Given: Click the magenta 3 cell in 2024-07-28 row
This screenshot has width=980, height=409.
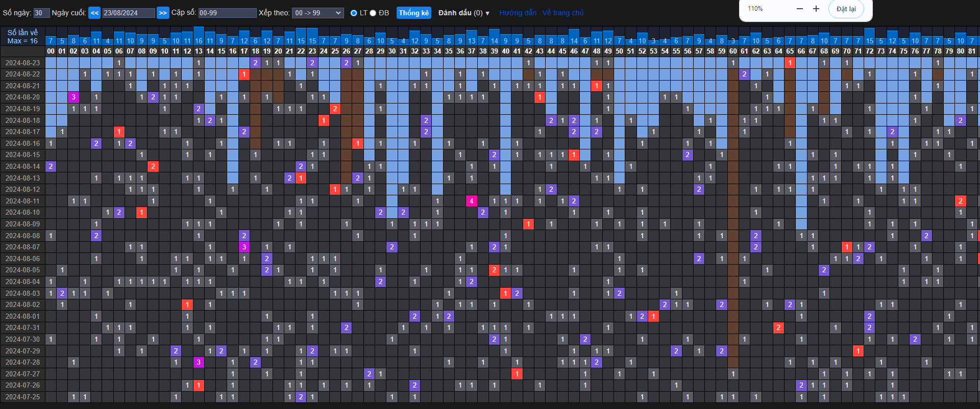Looking at the screenshot, I should [199, 362].
